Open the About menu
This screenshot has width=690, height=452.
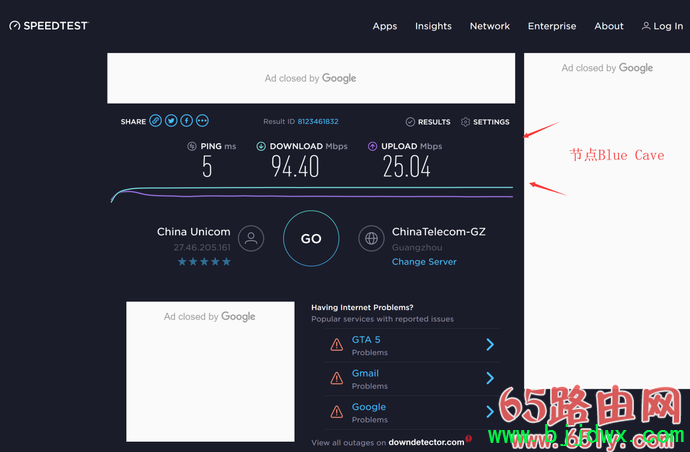point(609,26)
